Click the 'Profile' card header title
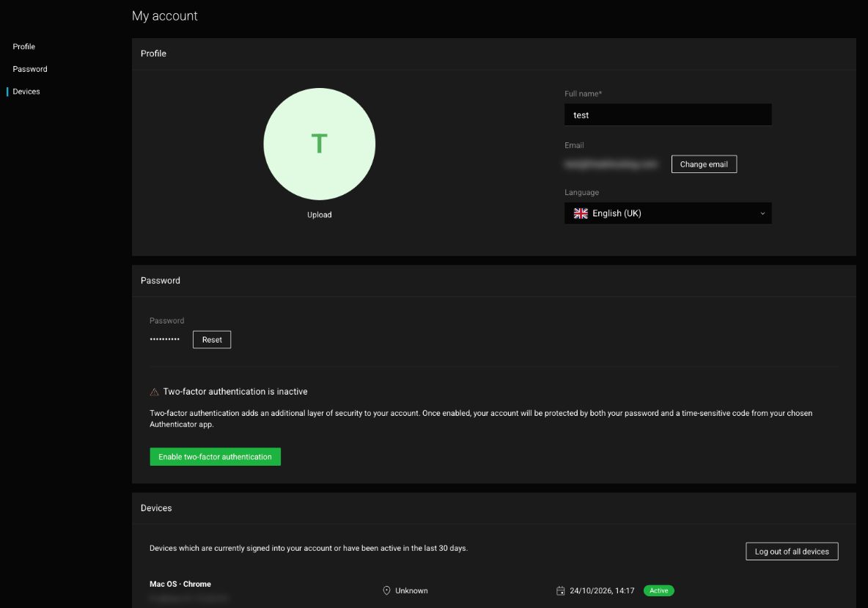868x608 pixels. click(153, 54)
